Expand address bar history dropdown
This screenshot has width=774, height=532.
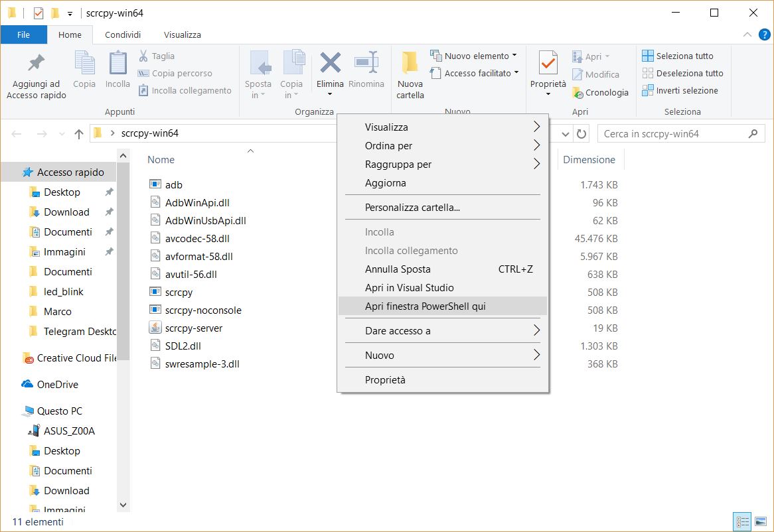tap(566, 133)
